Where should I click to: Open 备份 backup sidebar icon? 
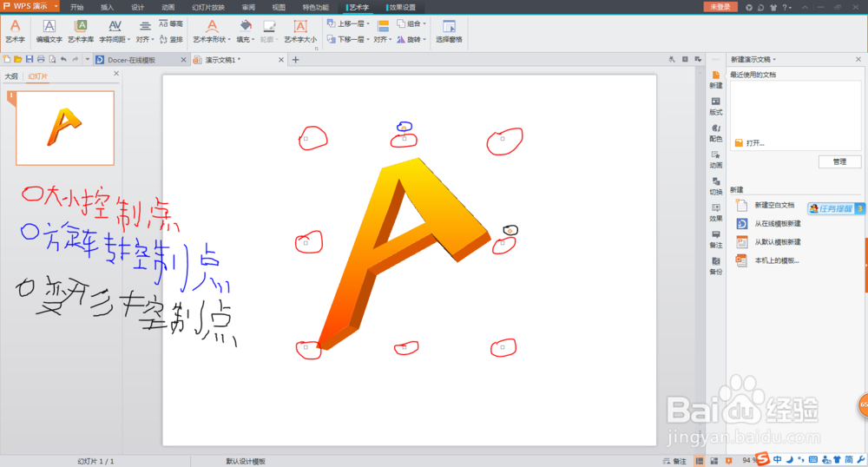coord(716,266)
